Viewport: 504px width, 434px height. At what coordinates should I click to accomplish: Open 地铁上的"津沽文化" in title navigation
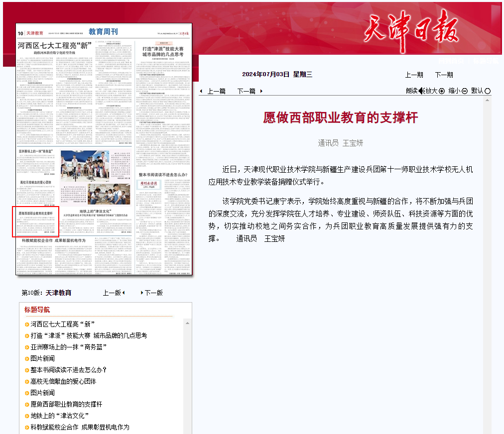pyautogui.click(x=59, y=416)
